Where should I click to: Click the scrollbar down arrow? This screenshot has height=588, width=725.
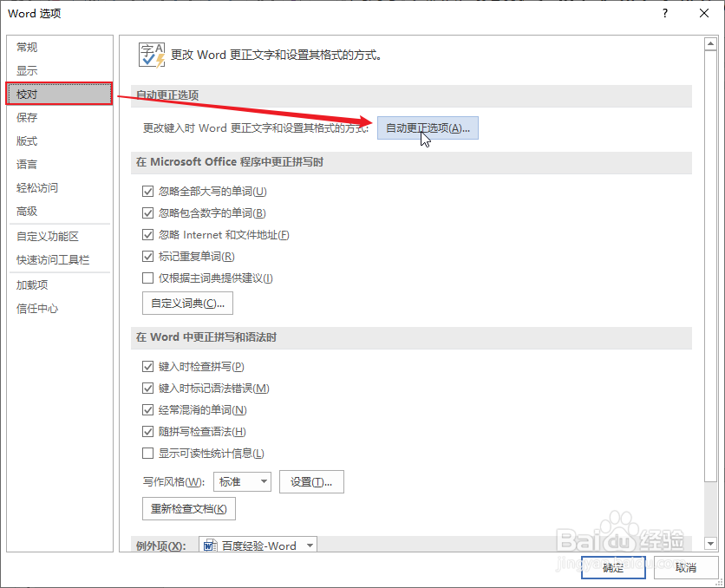[710, 543]
